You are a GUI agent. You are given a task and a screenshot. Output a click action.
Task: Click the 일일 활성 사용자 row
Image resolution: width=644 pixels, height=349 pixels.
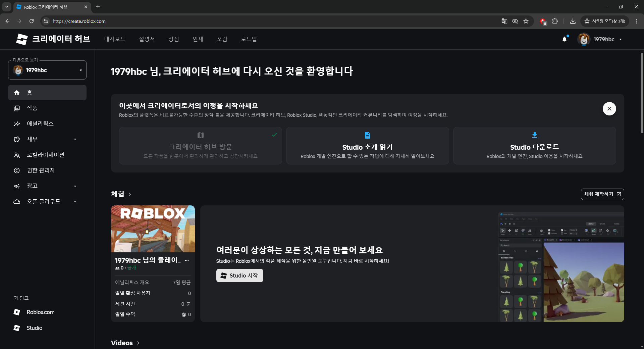pos(153,293)
